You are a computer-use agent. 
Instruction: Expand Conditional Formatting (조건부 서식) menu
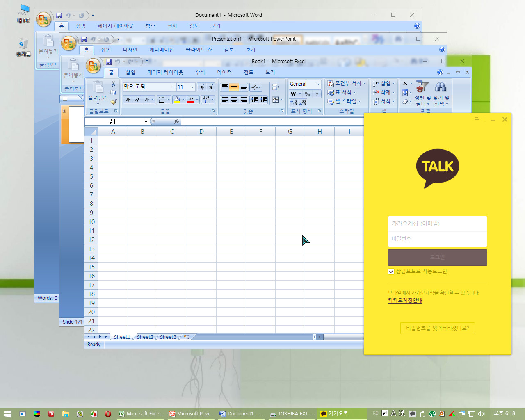click(x=346, y=83)
